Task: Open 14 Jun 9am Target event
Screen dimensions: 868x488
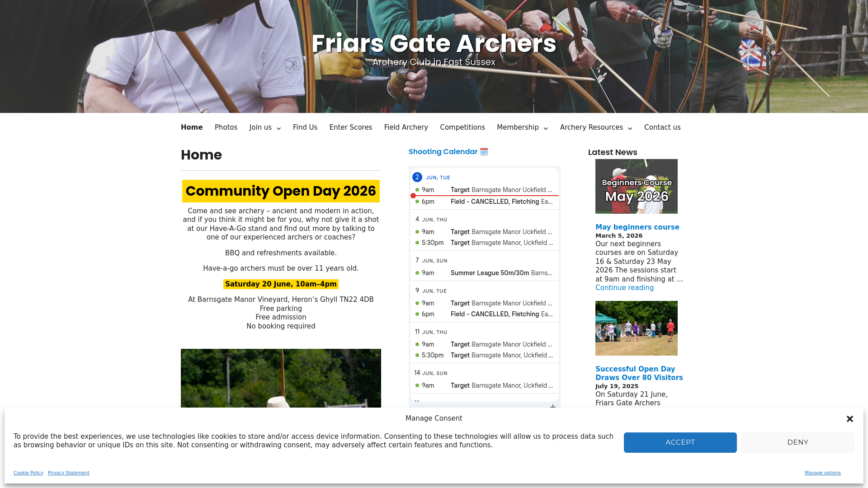Action: (485, 385)
